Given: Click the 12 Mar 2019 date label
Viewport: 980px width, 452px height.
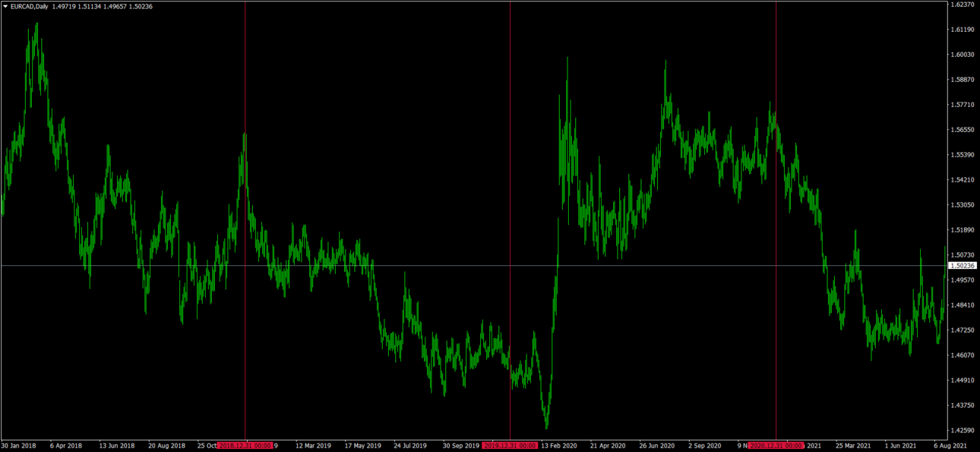Looking at the screenshot, I should click(x=314, y=446).
